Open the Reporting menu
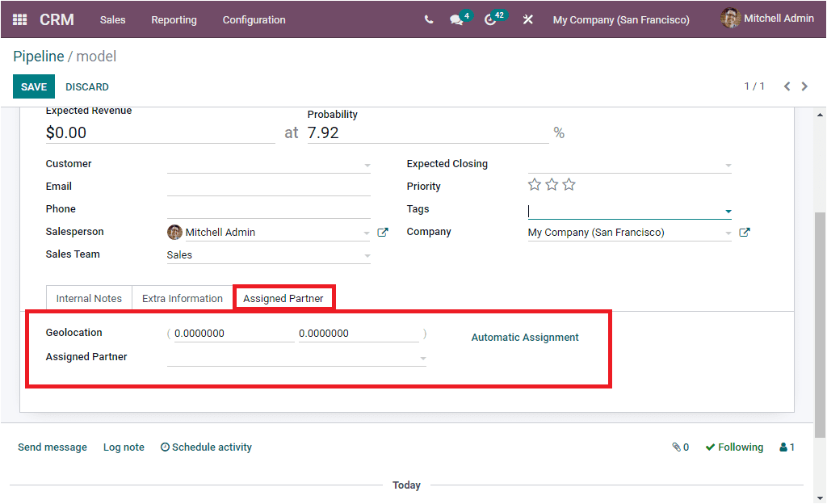827x504 pixels. (174, 19)
